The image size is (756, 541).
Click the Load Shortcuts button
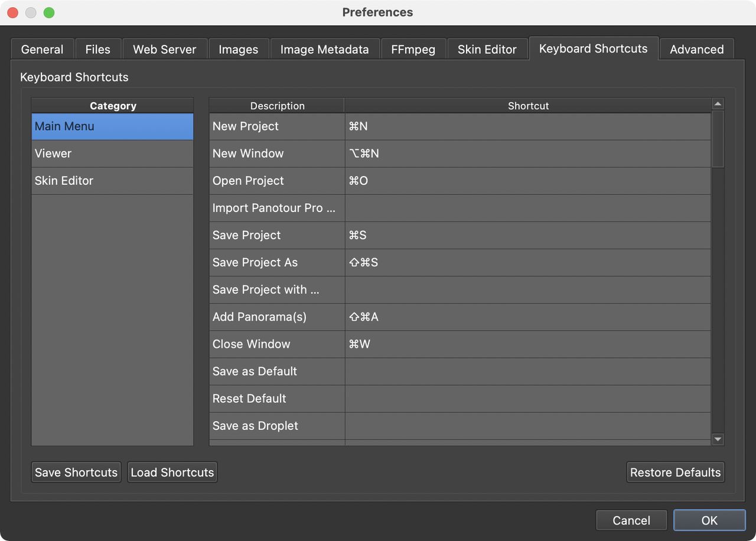point(172,472)
